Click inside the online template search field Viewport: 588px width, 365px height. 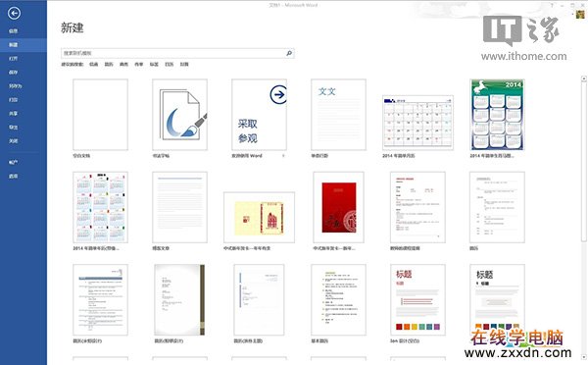(172, 53)
